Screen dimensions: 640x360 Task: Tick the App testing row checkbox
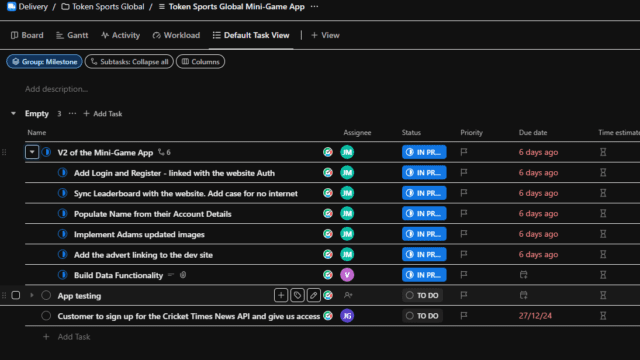click(x=16, y=295)
